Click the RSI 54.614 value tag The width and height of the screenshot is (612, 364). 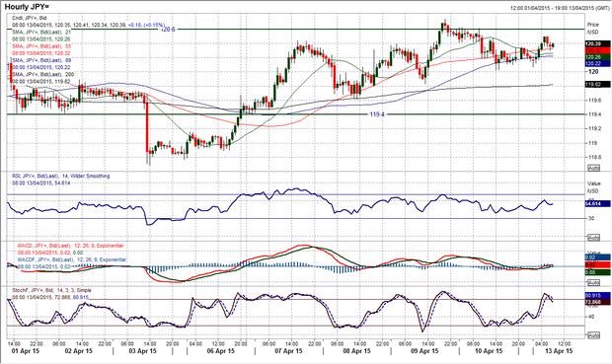tap(597, 203)
